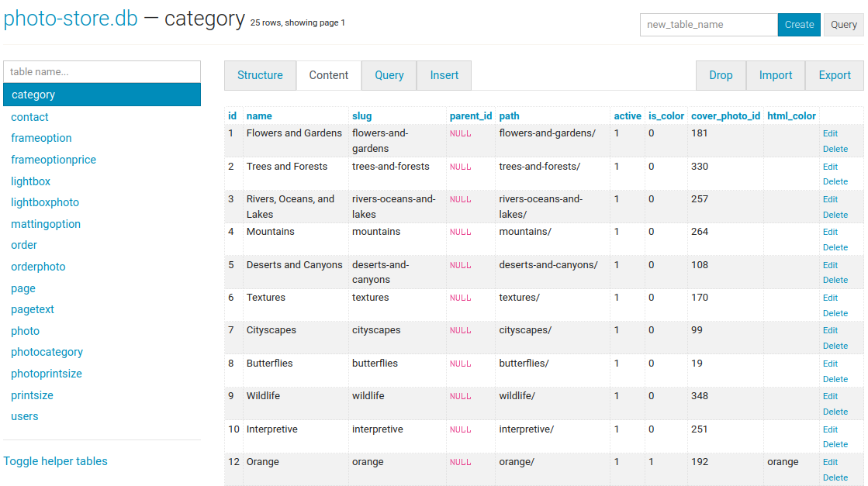This screenshot has height=486, width=868.
Task: Edit the Mountains row
Action: (830, 232)
